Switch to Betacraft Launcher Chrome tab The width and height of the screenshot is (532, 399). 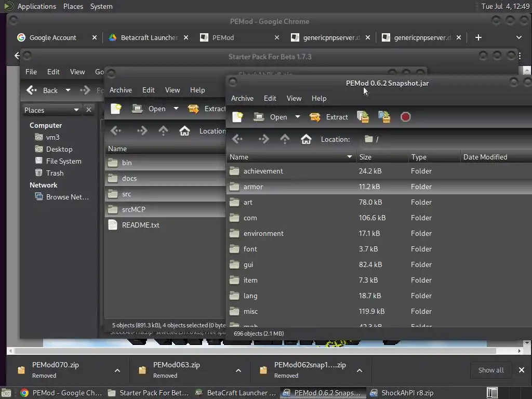[x=149, y=37]
